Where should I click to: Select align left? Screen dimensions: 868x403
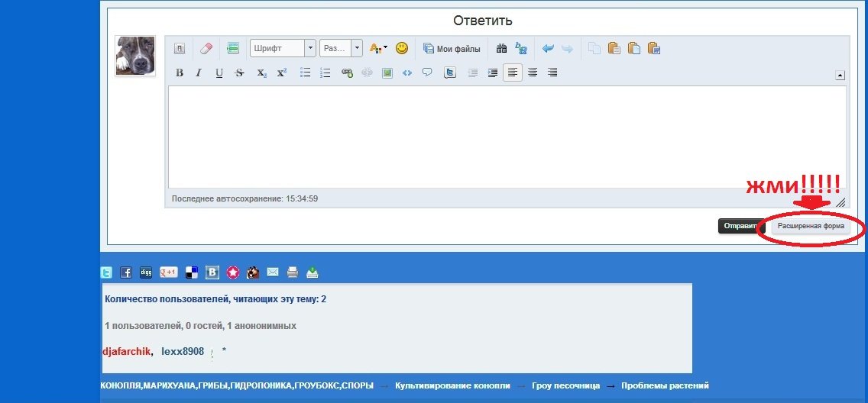513,73
